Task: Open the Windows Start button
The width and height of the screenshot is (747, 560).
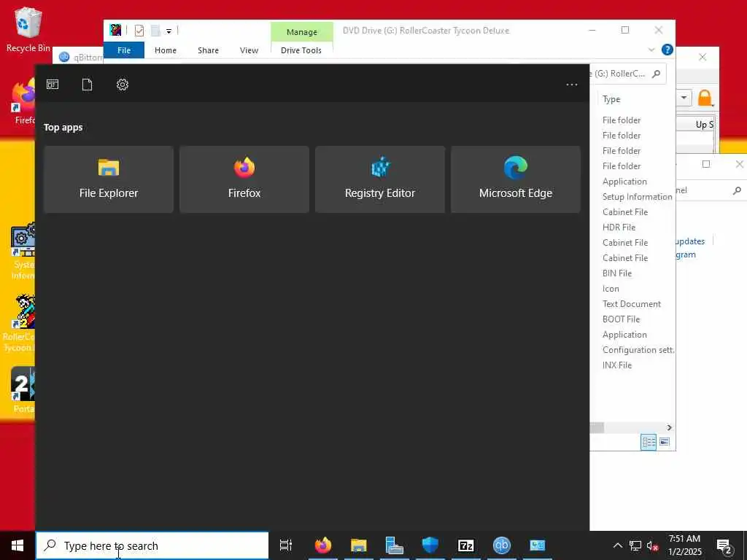Action: point(18,545)
